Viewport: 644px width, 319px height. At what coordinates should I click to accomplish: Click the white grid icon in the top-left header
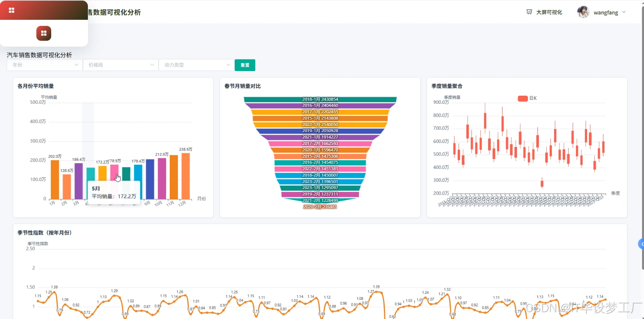click(x=11, y=10)
